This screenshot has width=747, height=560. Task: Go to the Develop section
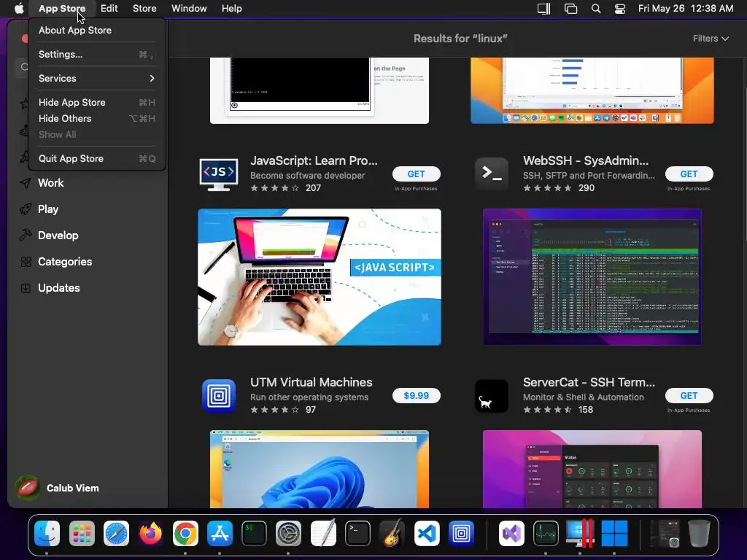click(x=58, y=236)
